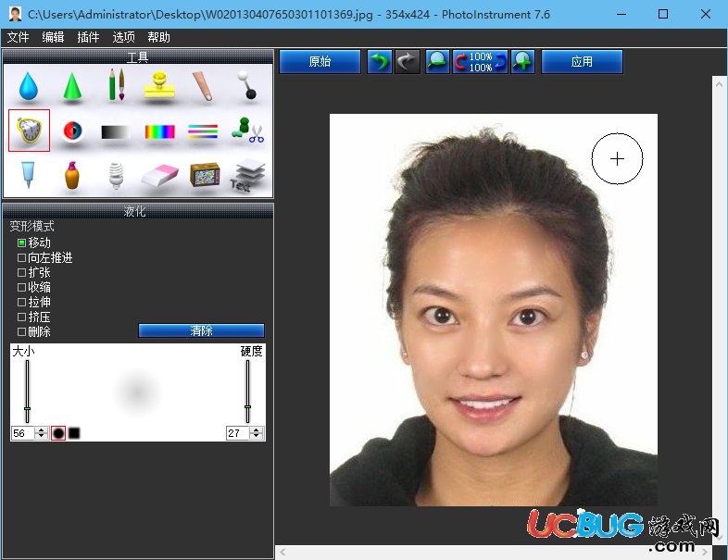
Task: Decrease the hardness value with down arrow
Action: point(257,437)
